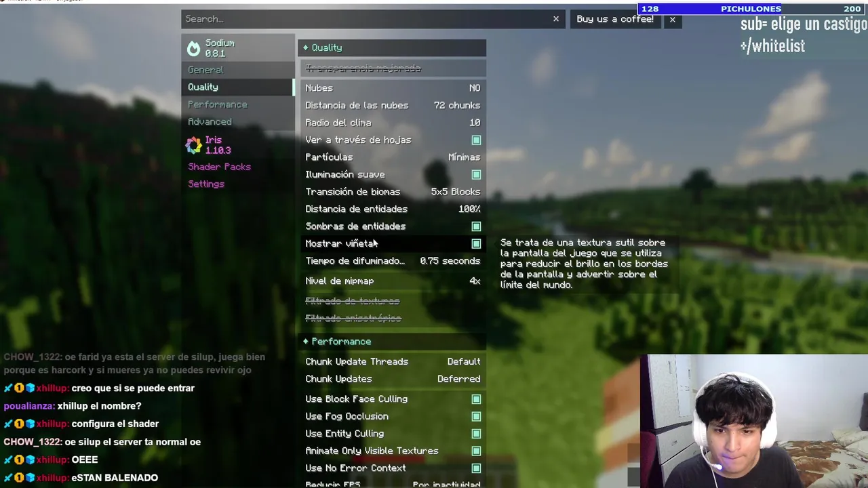The image size is (868, 488).
Task: Toggle Use Fog Occlusion checkbox
Action: pos(476,417)
